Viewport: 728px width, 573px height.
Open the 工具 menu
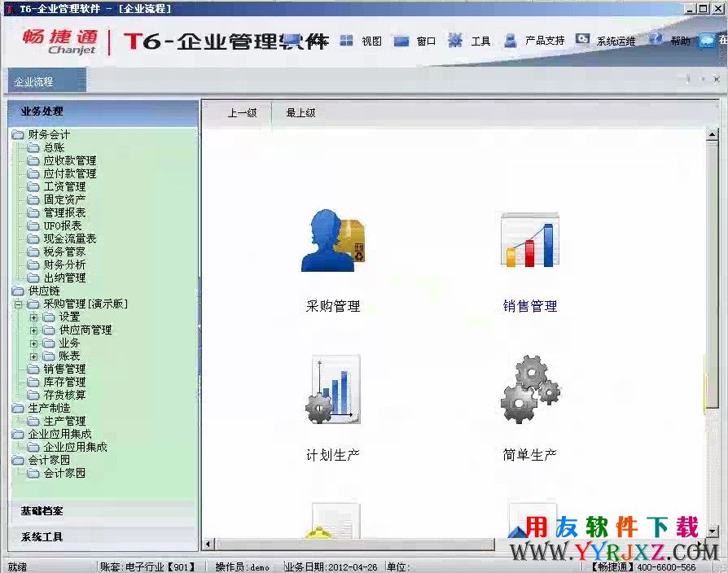pyautogui.click(x=480, y=42)
